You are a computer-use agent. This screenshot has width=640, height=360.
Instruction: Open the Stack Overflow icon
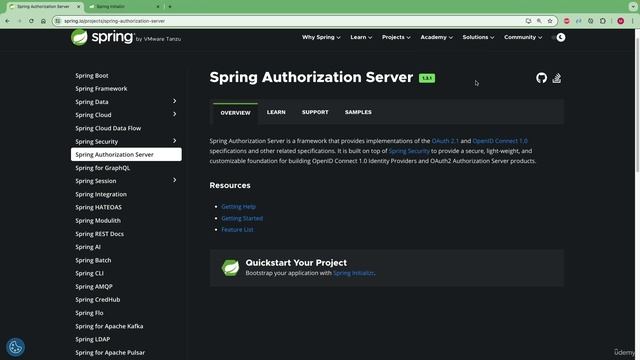tap(557, 78)
